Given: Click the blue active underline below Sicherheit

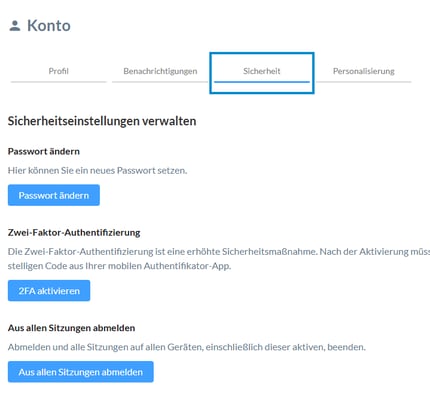Looking at the screenshot, I should point(262,82).
